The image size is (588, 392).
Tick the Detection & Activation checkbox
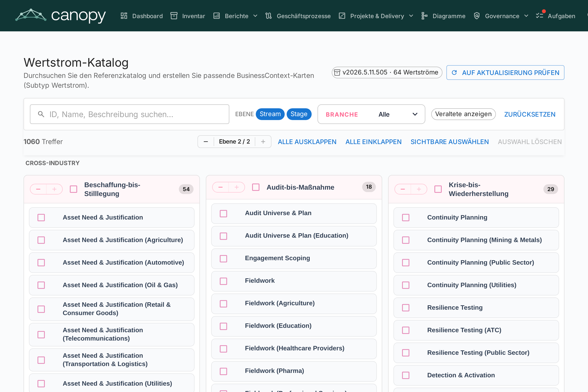(406, 375)
